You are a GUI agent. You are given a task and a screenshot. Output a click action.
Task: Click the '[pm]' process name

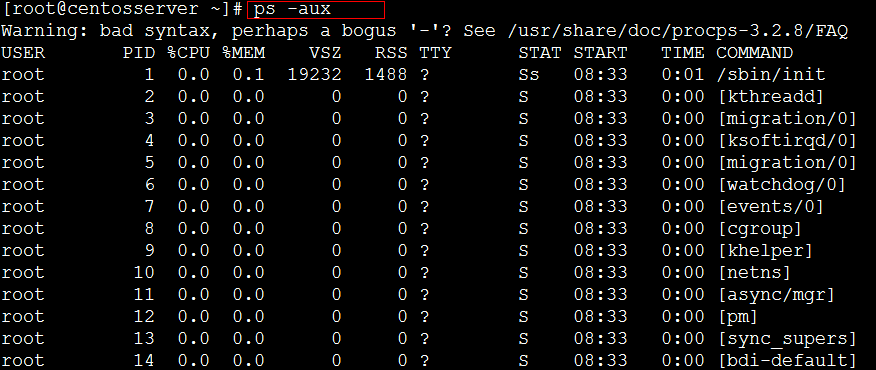click(x=738, y=317)
